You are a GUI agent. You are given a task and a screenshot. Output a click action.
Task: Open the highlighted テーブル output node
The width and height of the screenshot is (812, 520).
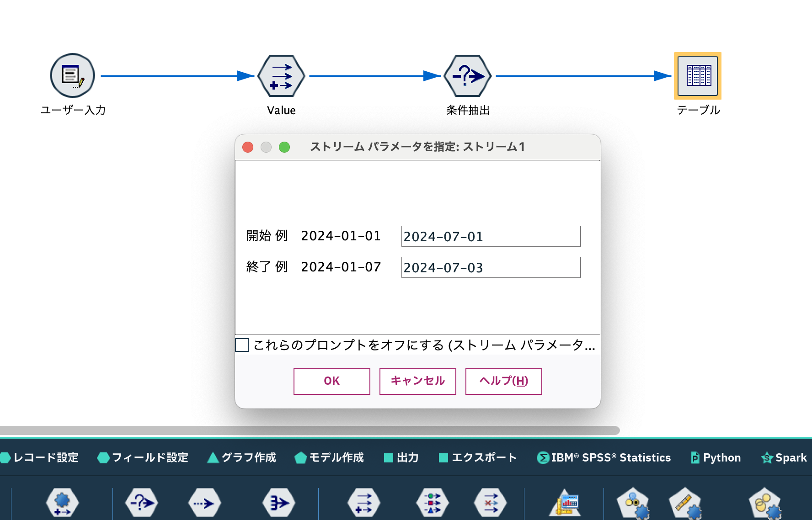[697, 75]
